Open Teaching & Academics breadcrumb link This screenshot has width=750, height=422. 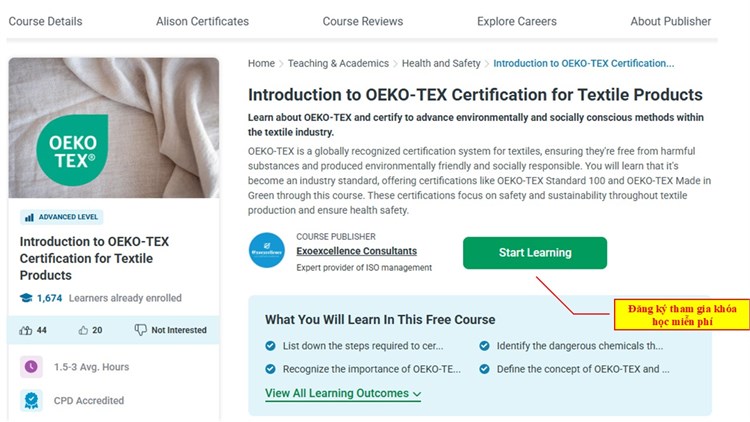338,64
